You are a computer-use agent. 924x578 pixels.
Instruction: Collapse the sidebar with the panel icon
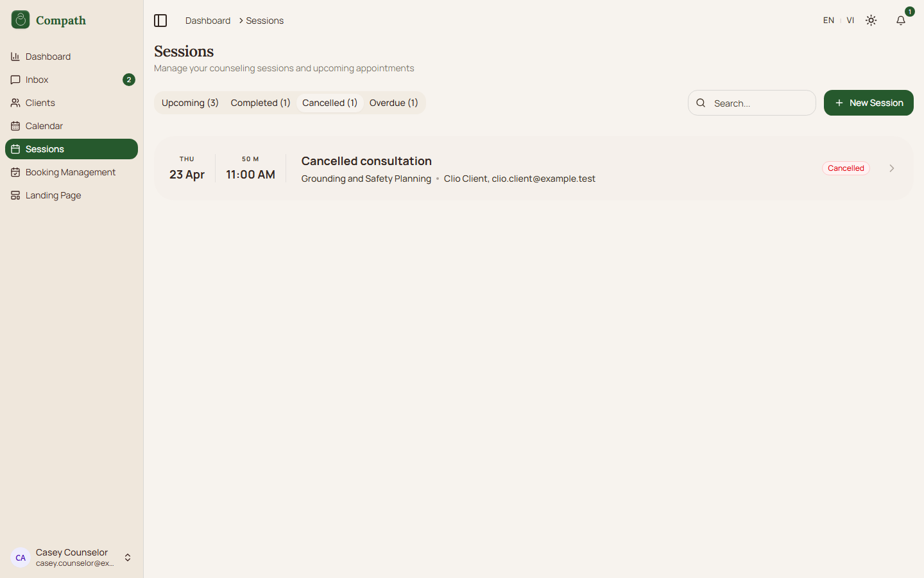click(x=160, y=21)
